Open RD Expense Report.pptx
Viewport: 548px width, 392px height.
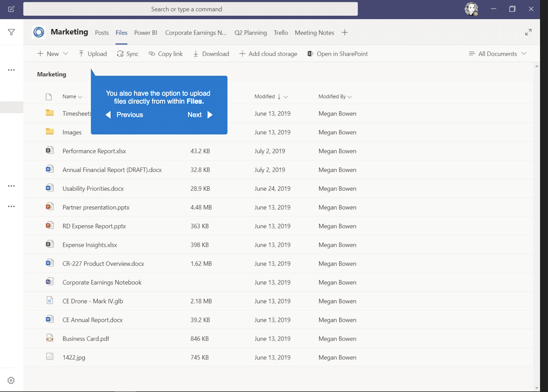[x=94, y=226]
